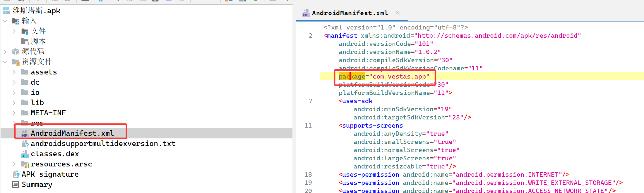Expand the 源代码 source code node
Screen dimensions: 644x193
point(5,52)
